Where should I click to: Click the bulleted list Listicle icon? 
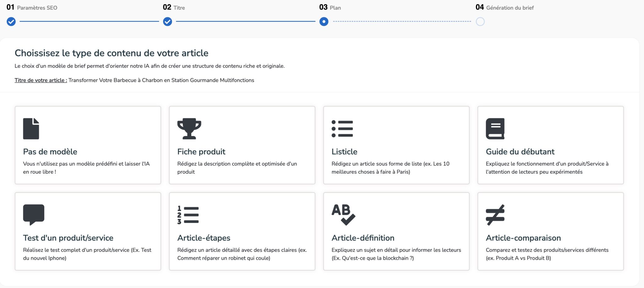(x=342, y=128)
